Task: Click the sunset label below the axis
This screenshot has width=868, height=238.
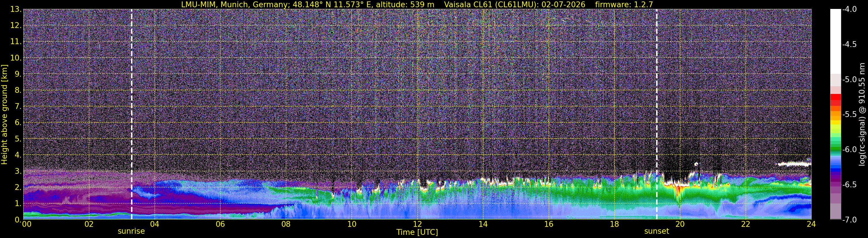Action: (x=656, y=231)
